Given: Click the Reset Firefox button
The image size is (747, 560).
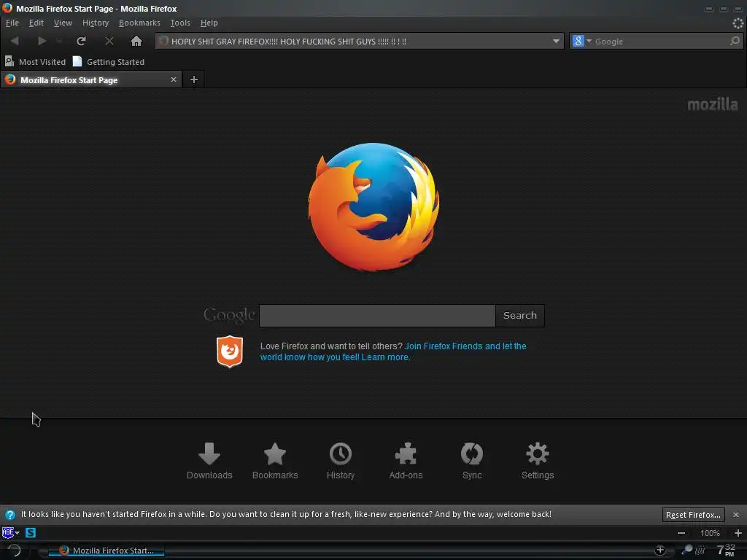Looking at the screenshot, I should click(x=693, y=515).
